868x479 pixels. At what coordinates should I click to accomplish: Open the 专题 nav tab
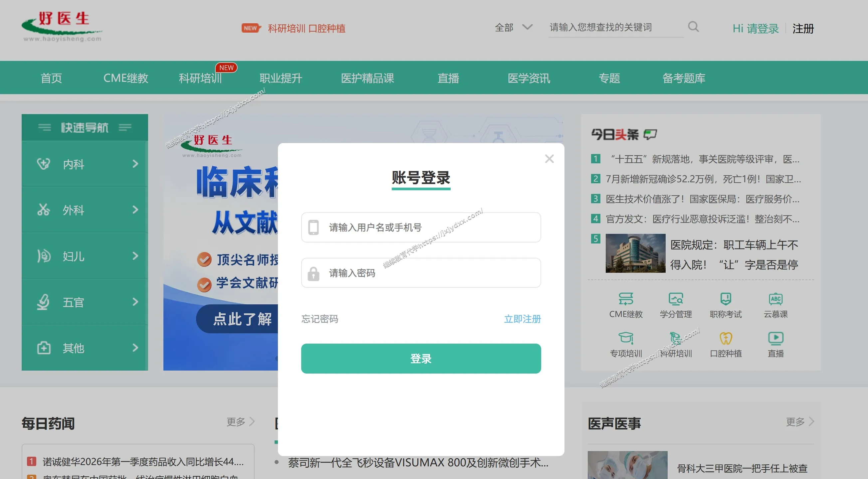tap(609, 78)
